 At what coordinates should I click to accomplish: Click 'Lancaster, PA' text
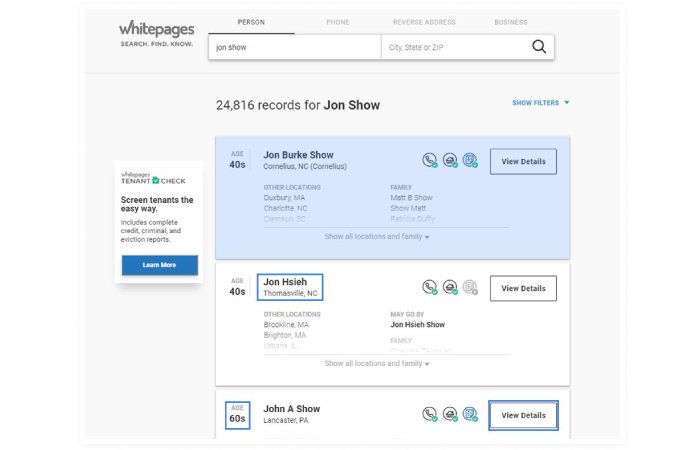(286, 420)
